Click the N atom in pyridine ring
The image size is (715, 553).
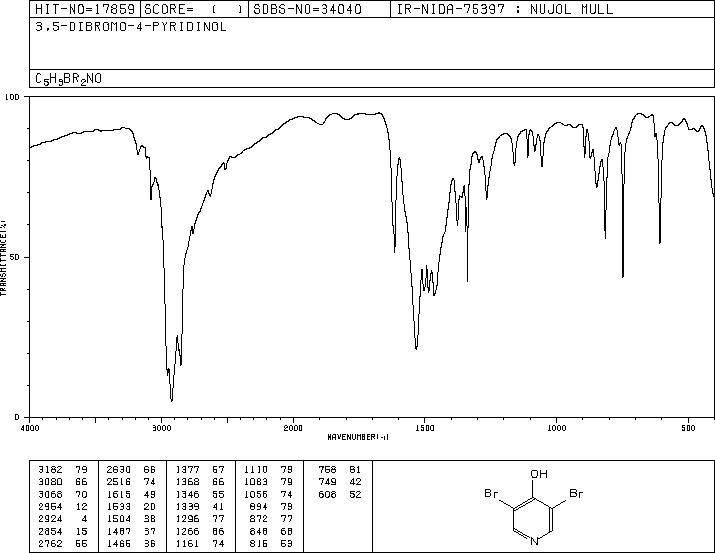coord(534,542)
